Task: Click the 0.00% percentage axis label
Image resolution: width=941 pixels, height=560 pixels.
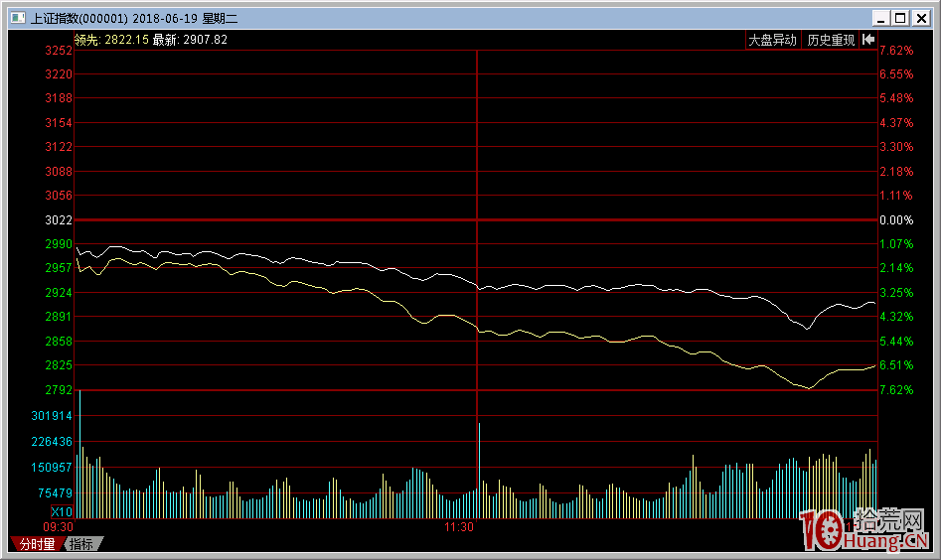Action: pyautogui.click(x=896, y=220)
